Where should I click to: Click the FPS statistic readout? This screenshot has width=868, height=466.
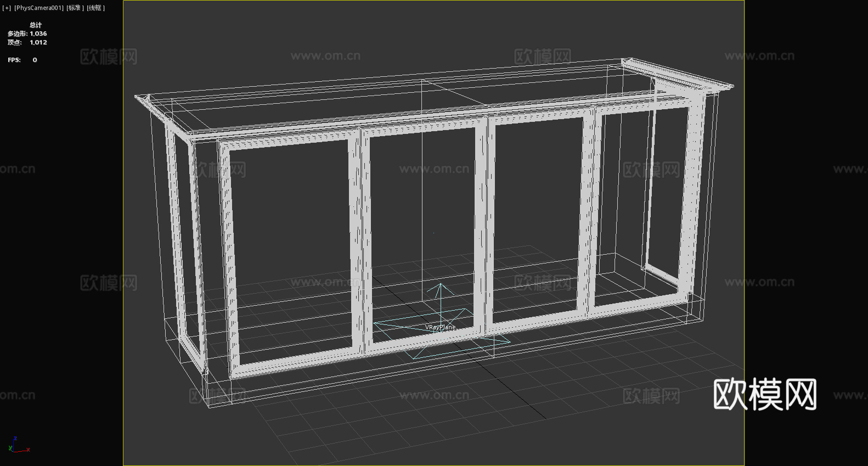tap(22, 60)
